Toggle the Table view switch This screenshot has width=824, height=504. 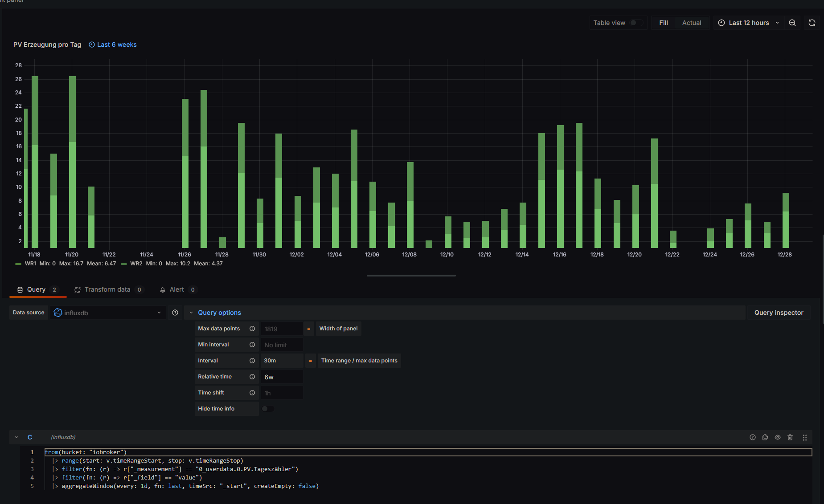[x=635, y=23]
